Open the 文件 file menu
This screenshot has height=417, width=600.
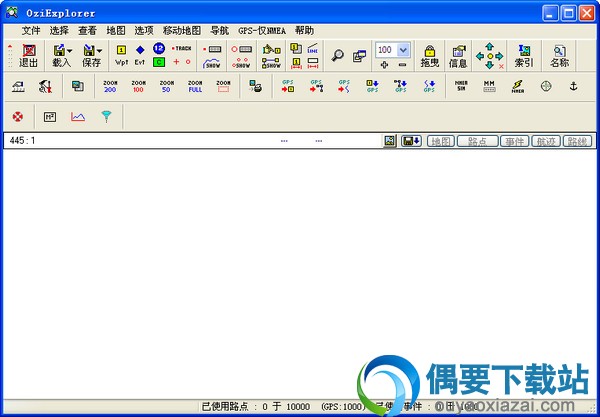coord(31,31)
